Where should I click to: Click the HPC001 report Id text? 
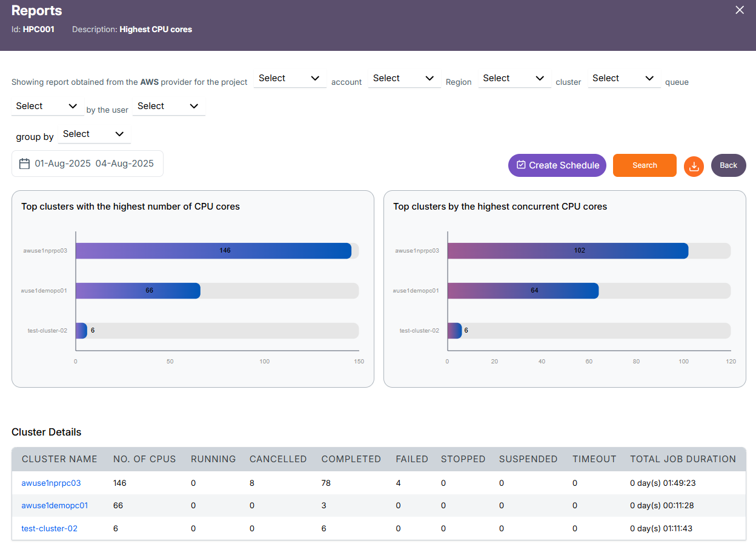(39, 29)
